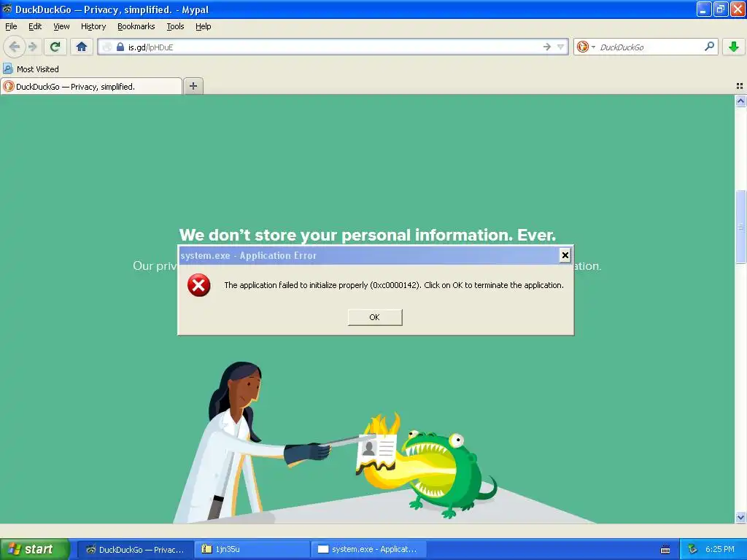
Task: Open the Most Visited bookmarks folder
Action: tap(31, 69)
